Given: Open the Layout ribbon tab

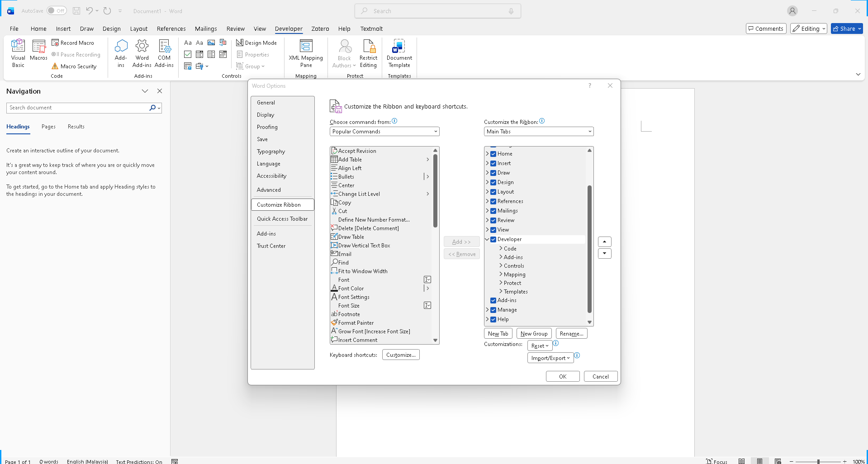Looking at the screenshot, I should (139, 28).
